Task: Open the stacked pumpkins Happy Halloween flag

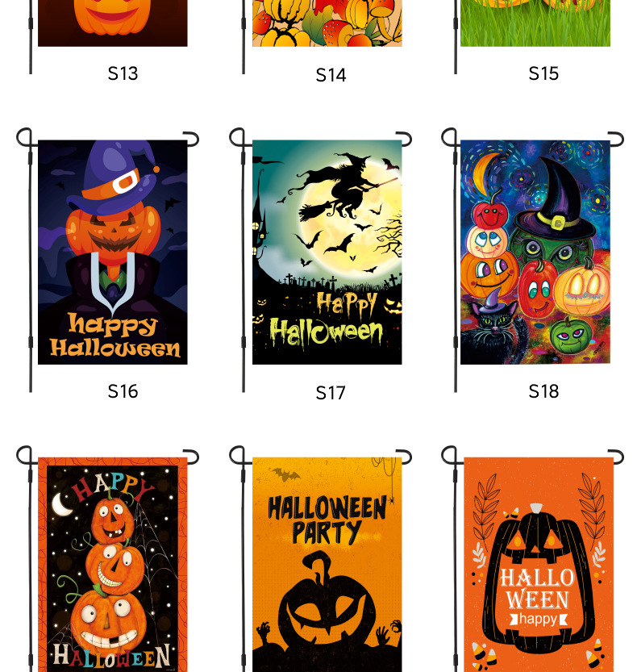Action: (x=113, y=565)
